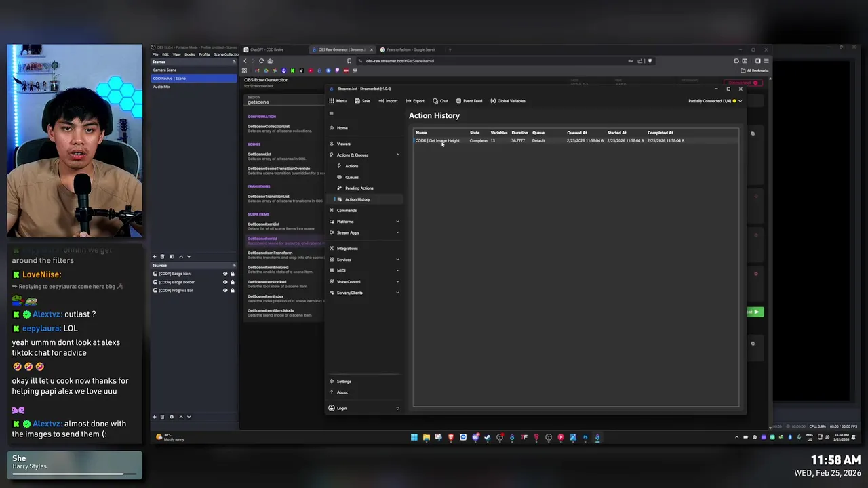Viewport: 868px width, 488px height.
Task: Sort Action History by Queued At column
Action: 576,133
